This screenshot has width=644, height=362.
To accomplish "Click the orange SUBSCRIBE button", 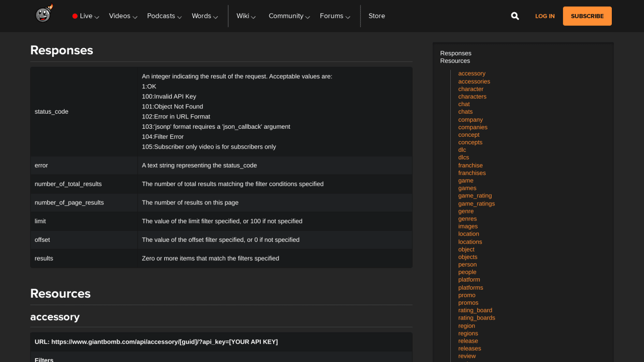I will pyautogui.click(x=587, y=16).
